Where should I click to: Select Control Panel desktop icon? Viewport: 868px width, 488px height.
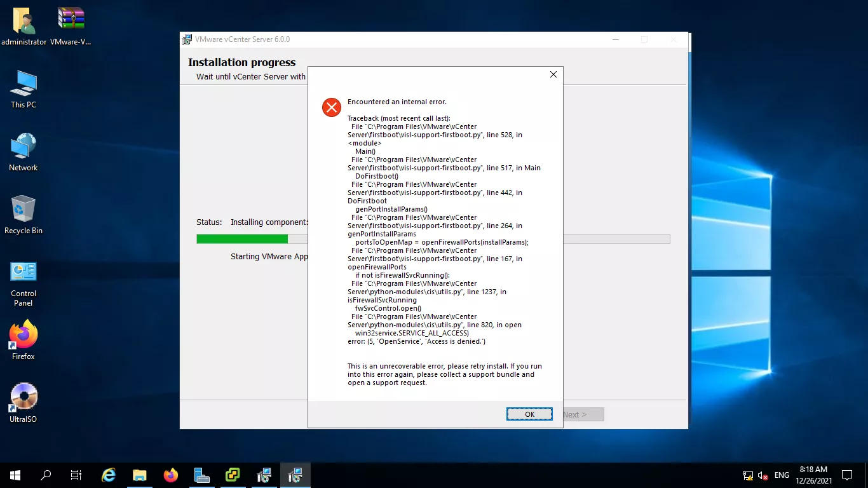24,283
